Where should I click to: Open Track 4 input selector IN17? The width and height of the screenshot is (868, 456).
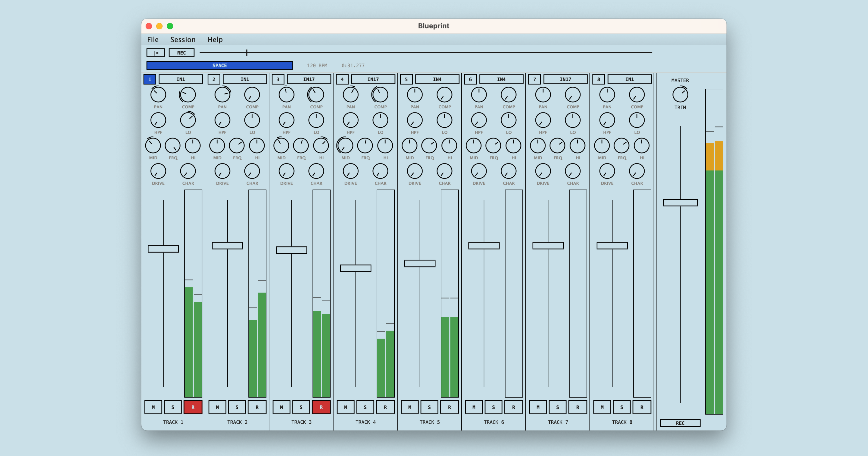click(x=373, y=79)
